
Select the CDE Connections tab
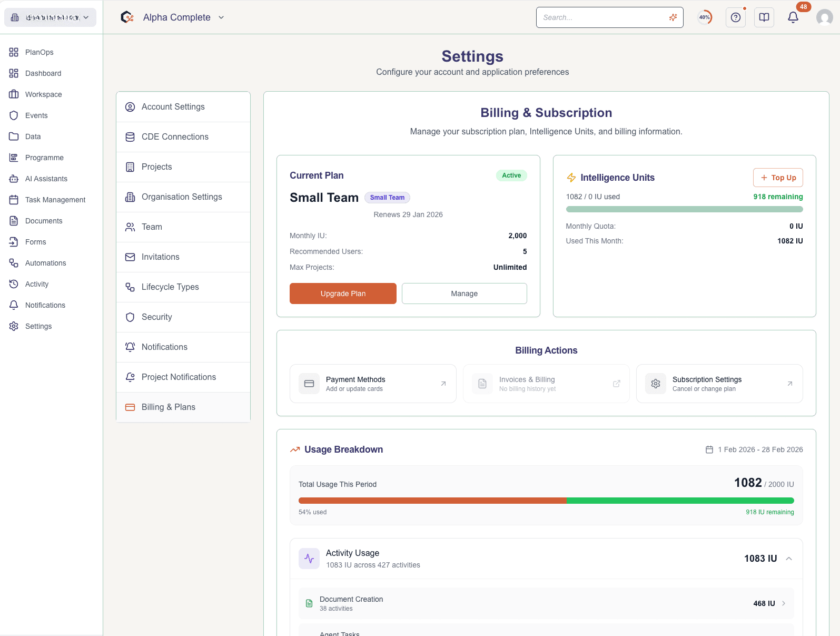pos(183,137)
